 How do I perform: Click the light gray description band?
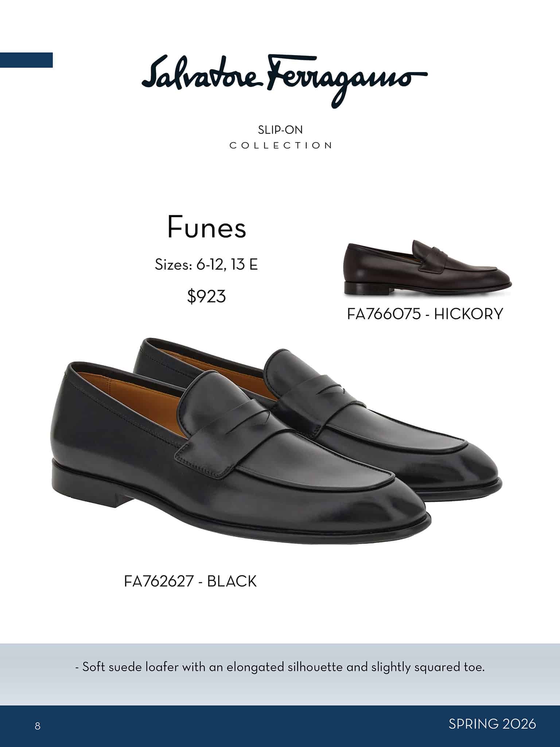tap(280, 674)
